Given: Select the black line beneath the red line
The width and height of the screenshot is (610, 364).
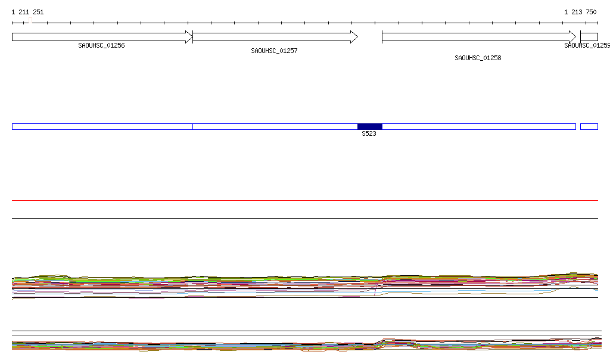Looking at the screenshot, I should (x=305, y=218).
